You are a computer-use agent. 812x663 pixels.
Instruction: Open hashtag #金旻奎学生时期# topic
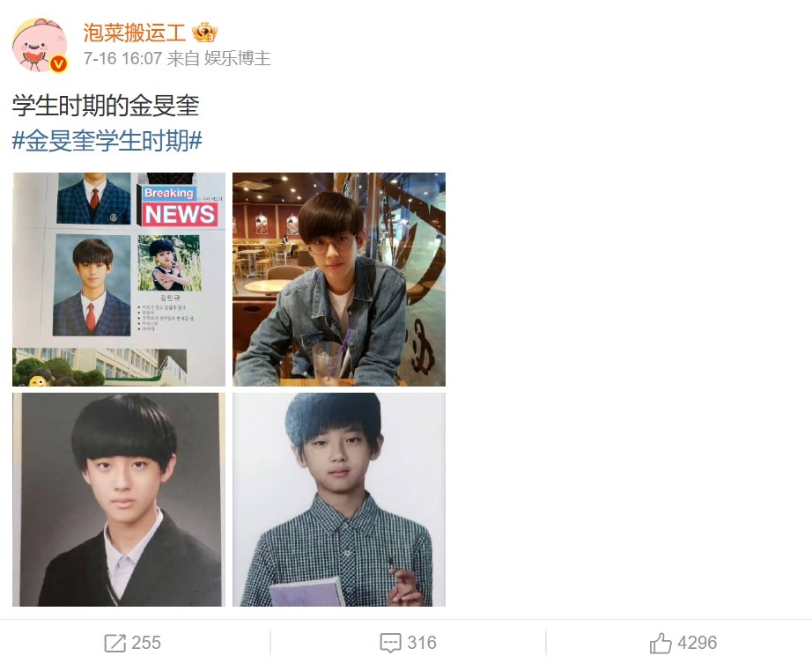click(107, 141)
